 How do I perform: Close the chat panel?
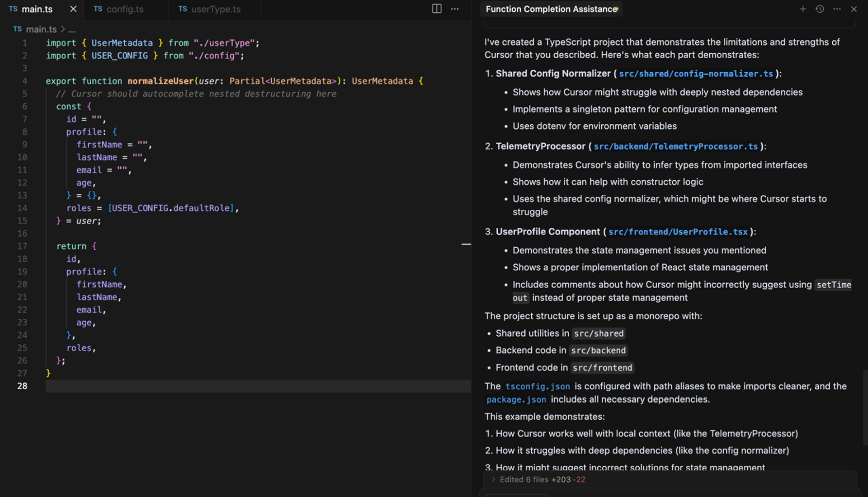(x=854, y=9)
